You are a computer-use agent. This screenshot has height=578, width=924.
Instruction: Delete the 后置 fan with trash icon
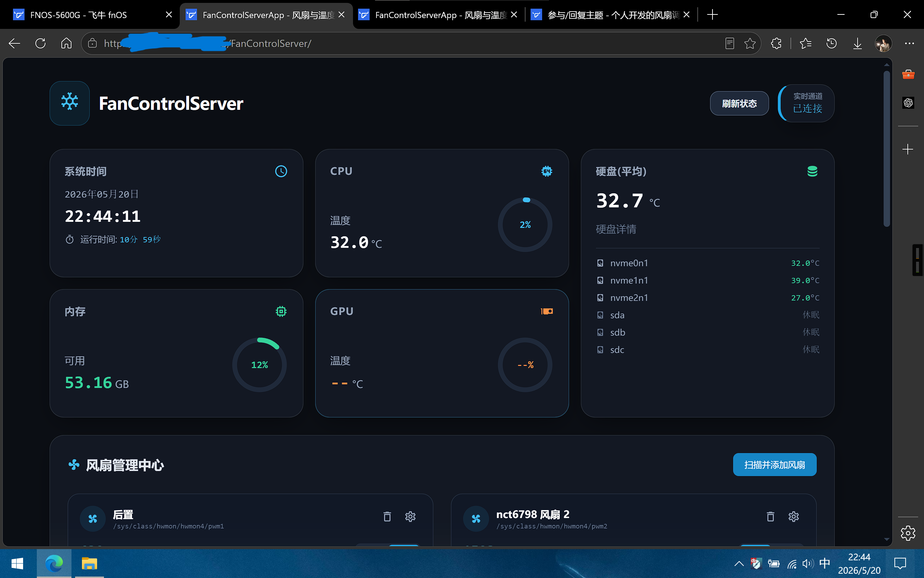(387, 517)
